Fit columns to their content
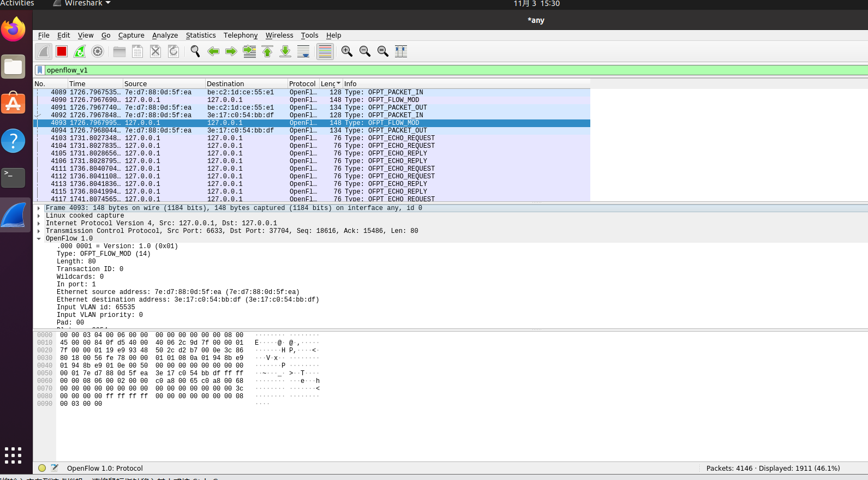Viewport: 868px width, 480px height. pos(401,51)
